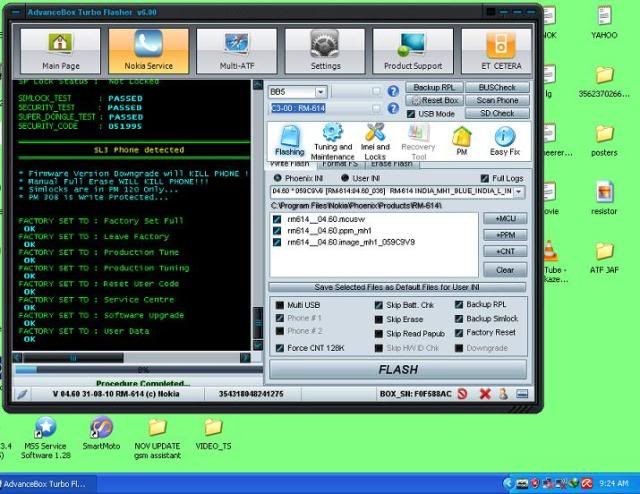Clear the selected flash files list

[x=505, y=270]
